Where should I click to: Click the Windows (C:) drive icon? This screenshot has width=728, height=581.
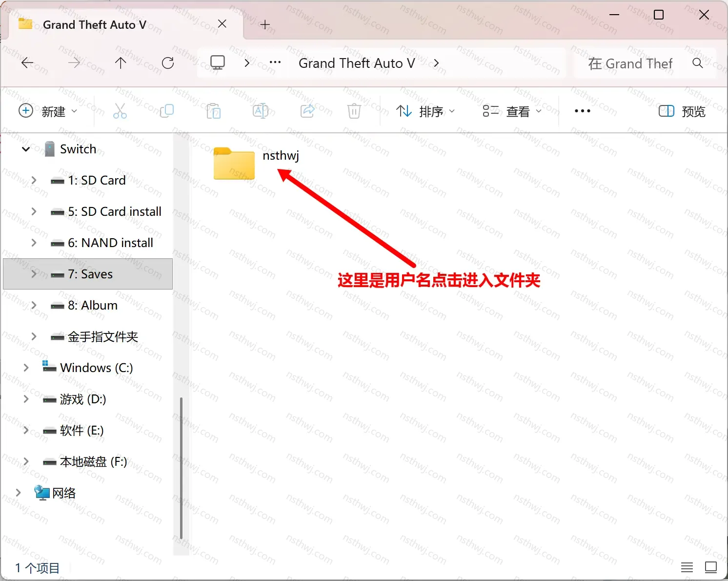[49, 366]
